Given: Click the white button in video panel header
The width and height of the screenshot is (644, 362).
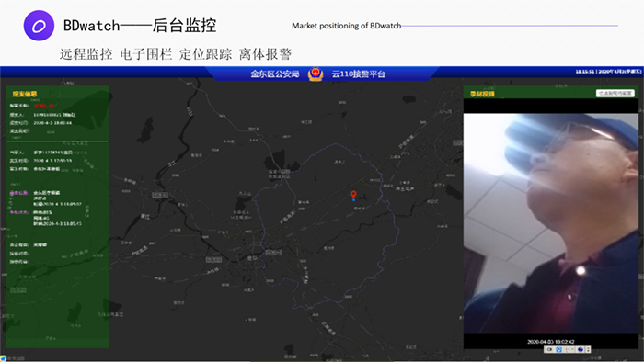Looking at the screenshot, I should pyautogui.click(x=615, y=94).
